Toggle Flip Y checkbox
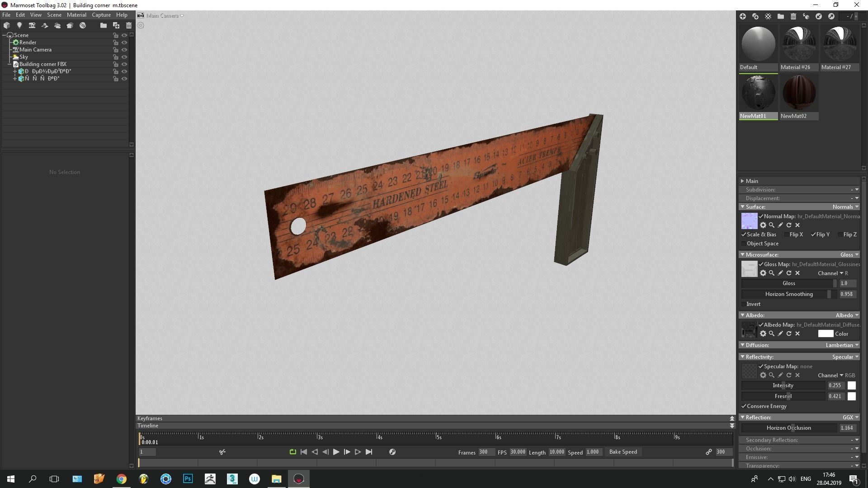Image resolution: width=868 pixels, height=488 pixels. (x=813, y=235)
